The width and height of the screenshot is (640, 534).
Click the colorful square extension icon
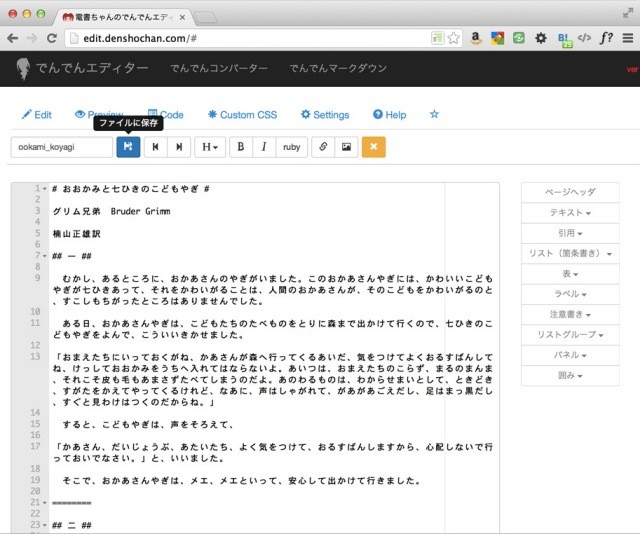497,38
